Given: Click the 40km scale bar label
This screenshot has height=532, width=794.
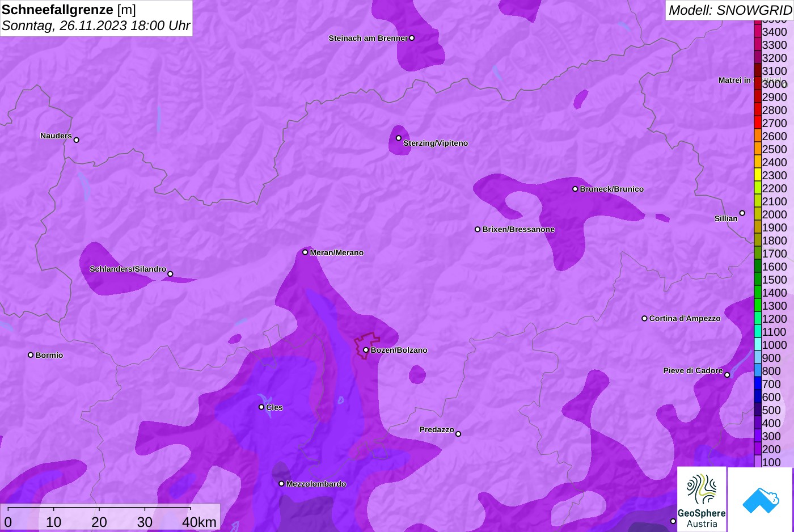Looking at the screenshot, I should click(199, 522).
